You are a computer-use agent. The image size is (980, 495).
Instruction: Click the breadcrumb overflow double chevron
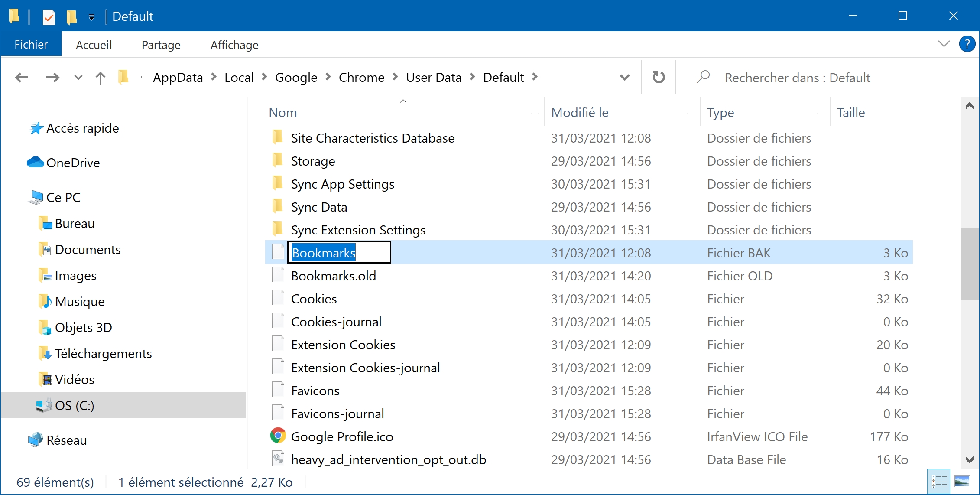coord(142,78)
